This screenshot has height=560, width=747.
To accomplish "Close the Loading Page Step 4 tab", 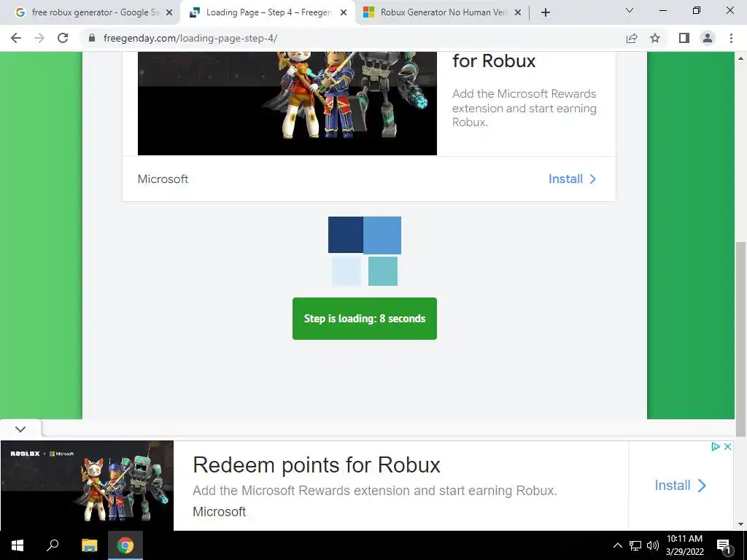I will (x=344, y=13).
